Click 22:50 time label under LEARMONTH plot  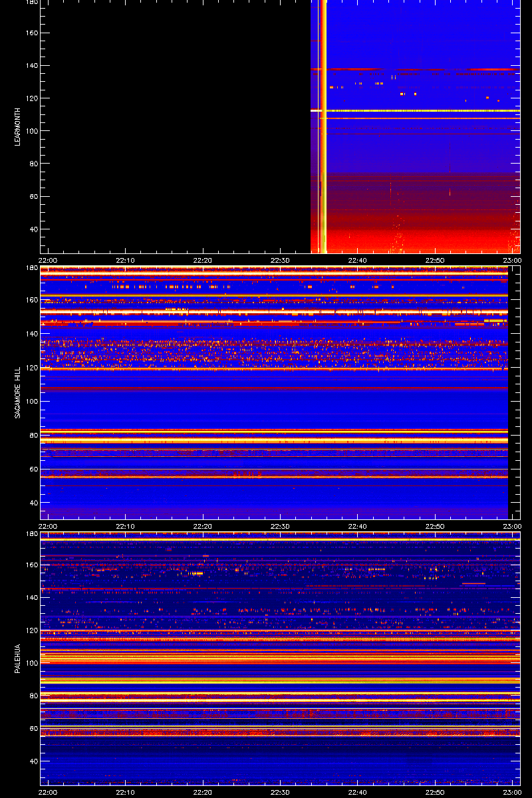pyautogui.click(x=434, y=261)
